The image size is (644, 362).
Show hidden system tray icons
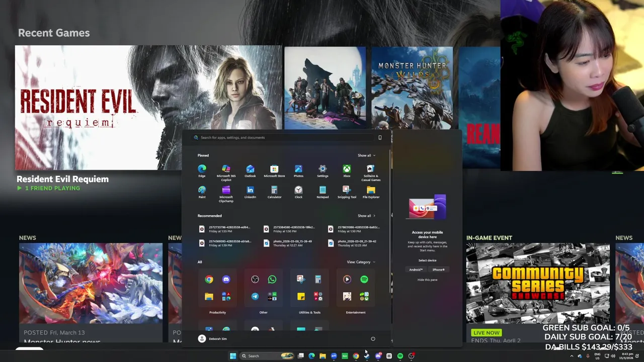tap(571, 356)
